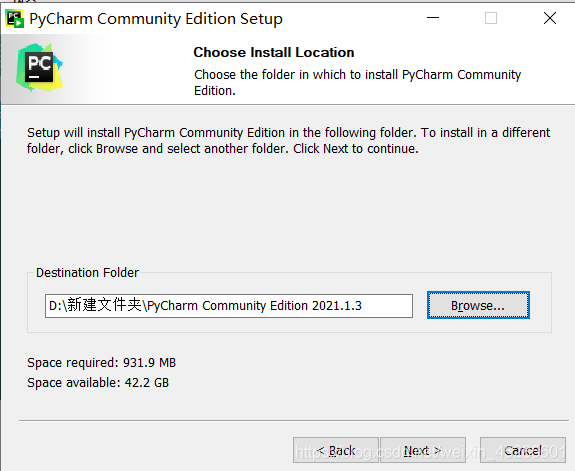Screen dimensions: 575x471
Task: Click the 'Choose the folder in which' subtitle
Action: (x=358, y=83)
